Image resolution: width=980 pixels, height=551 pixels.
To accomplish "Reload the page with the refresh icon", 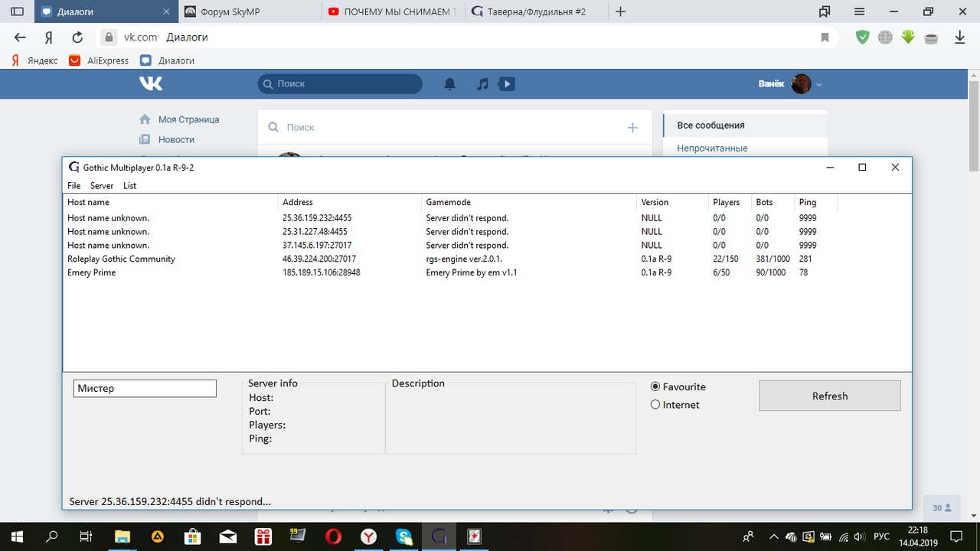I will [77, 37].
